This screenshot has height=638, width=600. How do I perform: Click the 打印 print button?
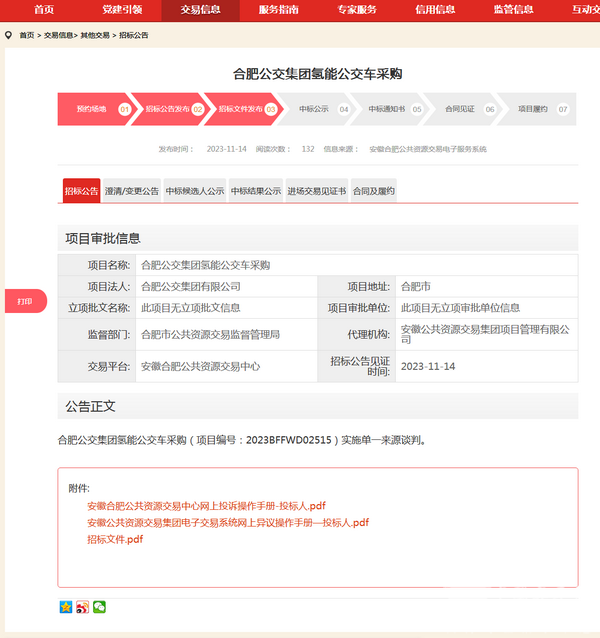pyautogui.click(x=25, y=301)
